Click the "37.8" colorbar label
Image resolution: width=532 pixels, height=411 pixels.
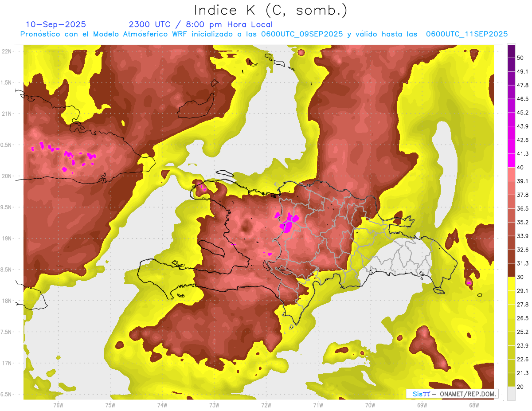[523, 195]
